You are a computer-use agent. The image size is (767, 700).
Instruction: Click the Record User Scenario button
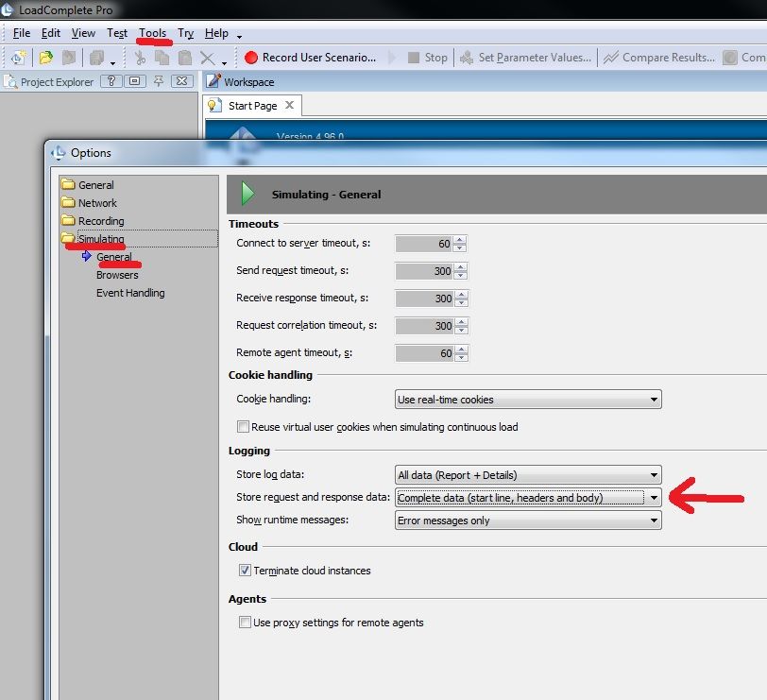[x=310, y=58]
